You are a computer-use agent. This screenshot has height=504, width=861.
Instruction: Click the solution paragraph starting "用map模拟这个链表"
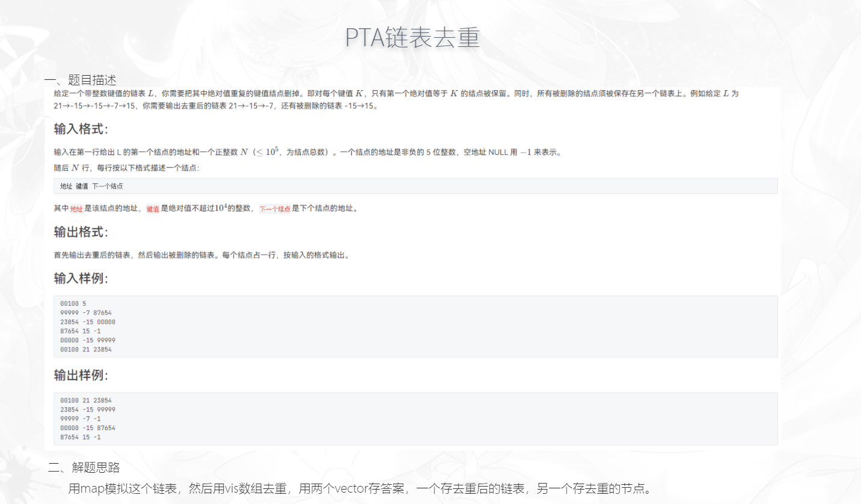tap(360, 488)
